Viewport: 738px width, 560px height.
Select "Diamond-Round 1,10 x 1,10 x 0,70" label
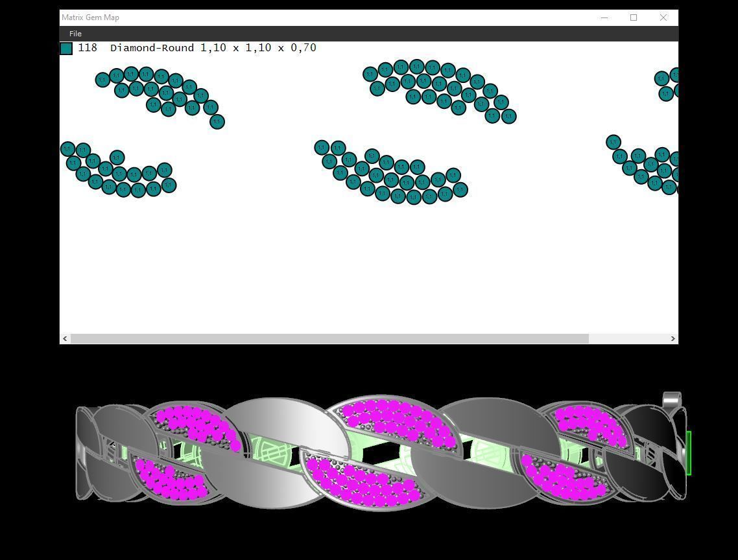[x=213, y=47]
